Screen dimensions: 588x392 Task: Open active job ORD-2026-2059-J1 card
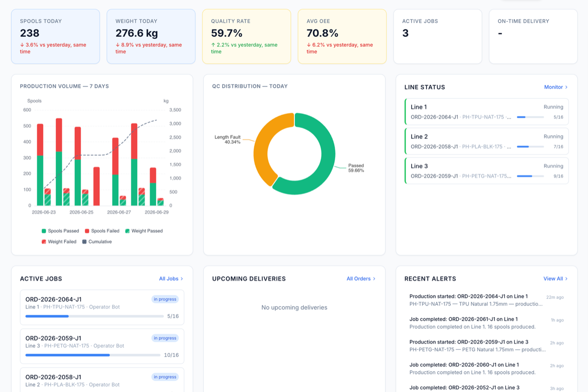(102, 346)
